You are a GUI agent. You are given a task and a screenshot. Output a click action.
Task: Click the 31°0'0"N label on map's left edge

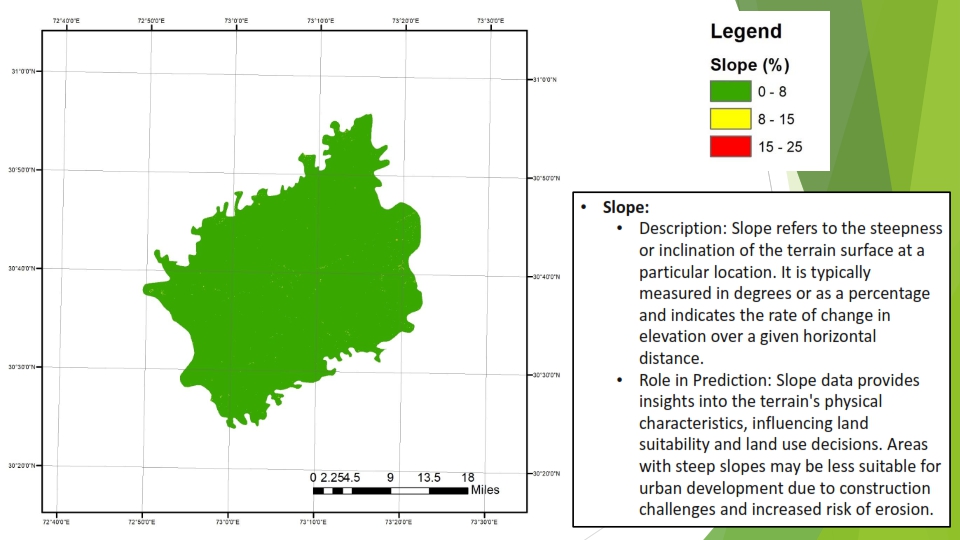(23, 71)
